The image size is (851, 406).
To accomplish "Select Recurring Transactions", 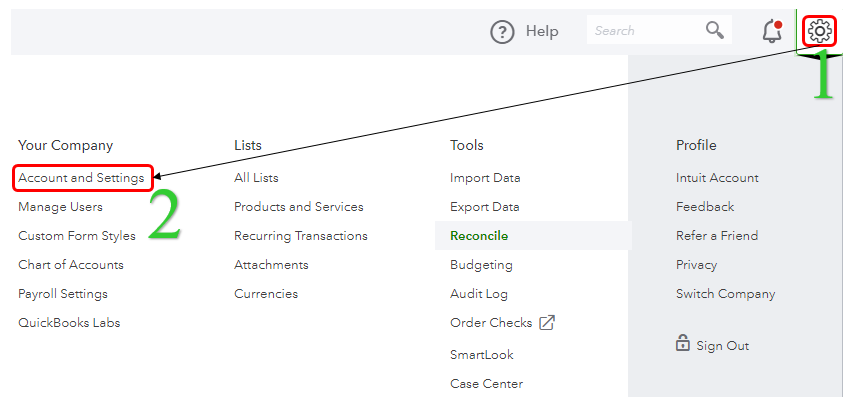I will tap(301, 236).
